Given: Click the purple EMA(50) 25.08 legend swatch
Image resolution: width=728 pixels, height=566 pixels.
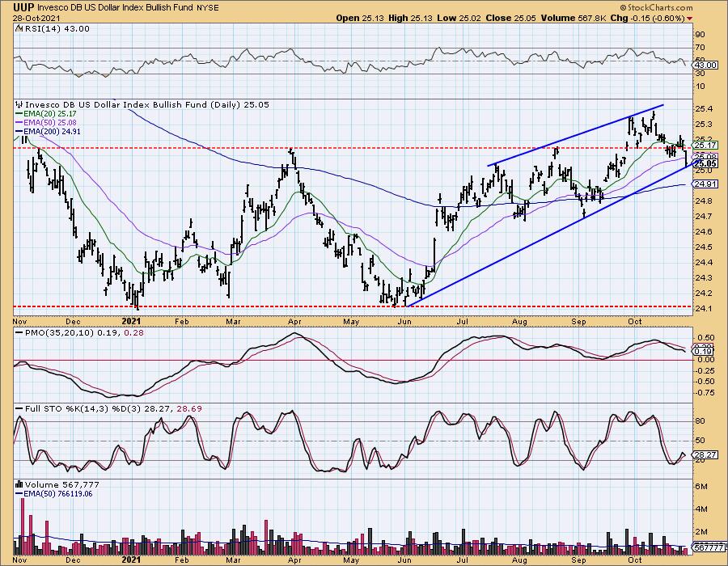Looking at the screenshot, I should tap(19, 123).
